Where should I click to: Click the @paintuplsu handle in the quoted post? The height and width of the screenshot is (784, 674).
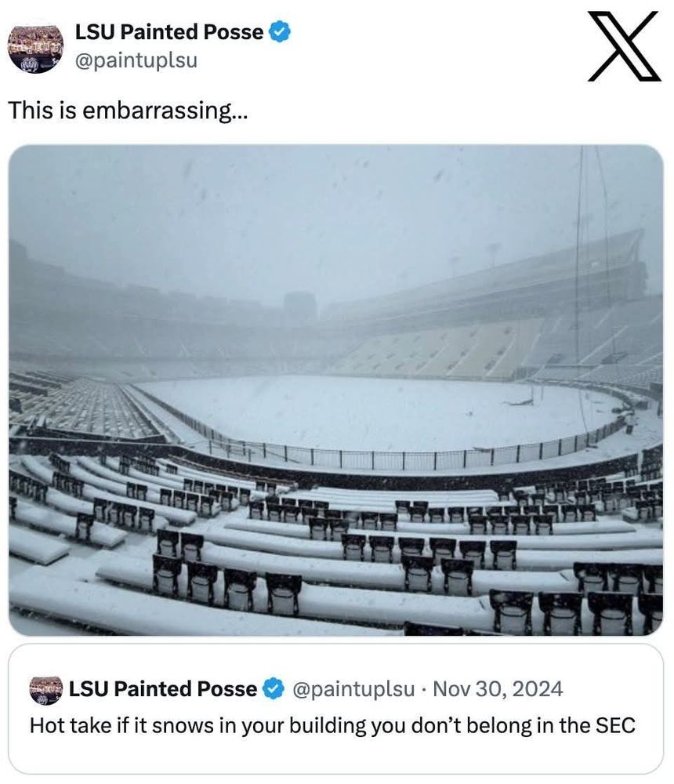point(353,689)
